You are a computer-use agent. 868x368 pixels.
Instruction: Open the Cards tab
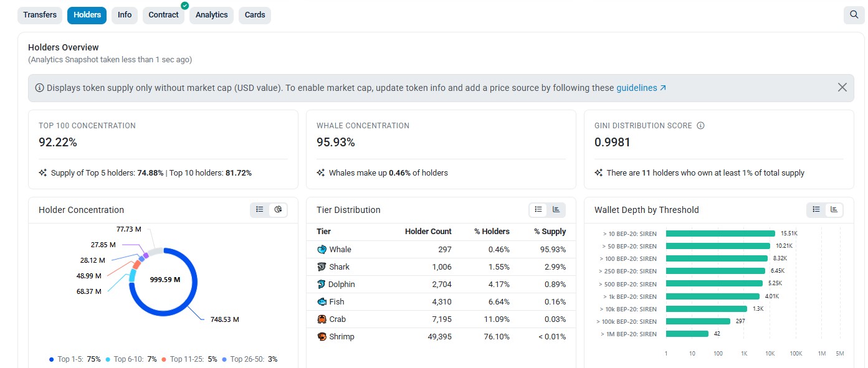tap(254, 15)
